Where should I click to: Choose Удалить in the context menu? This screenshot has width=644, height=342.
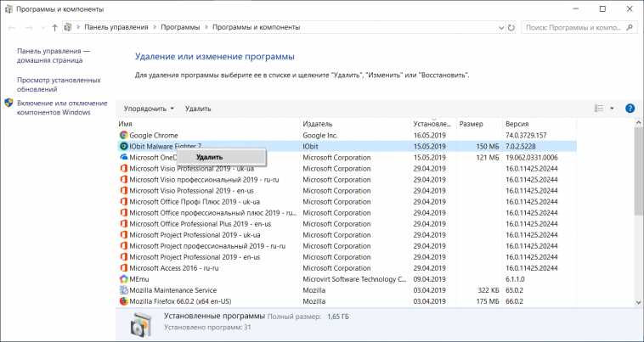coord(222,157)
